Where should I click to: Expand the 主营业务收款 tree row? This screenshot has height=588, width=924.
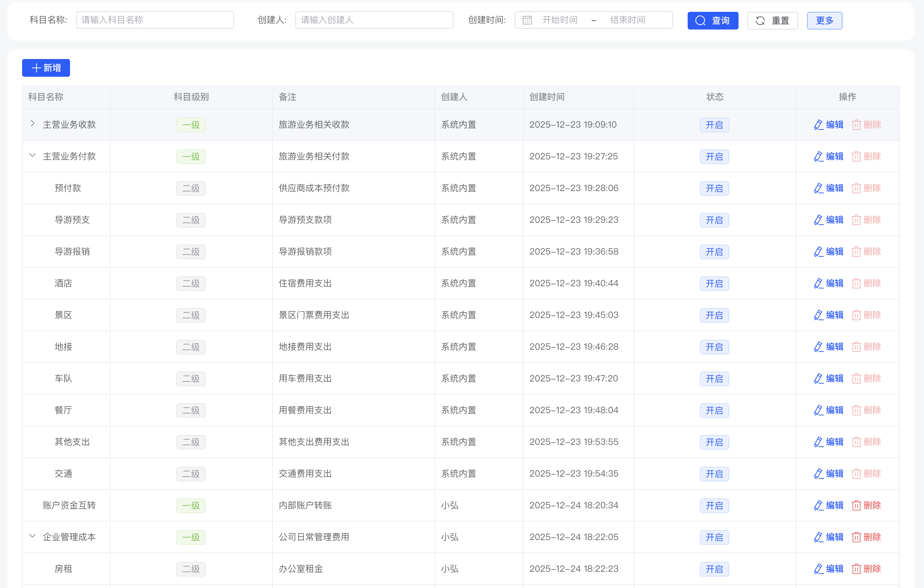point(32,124)
